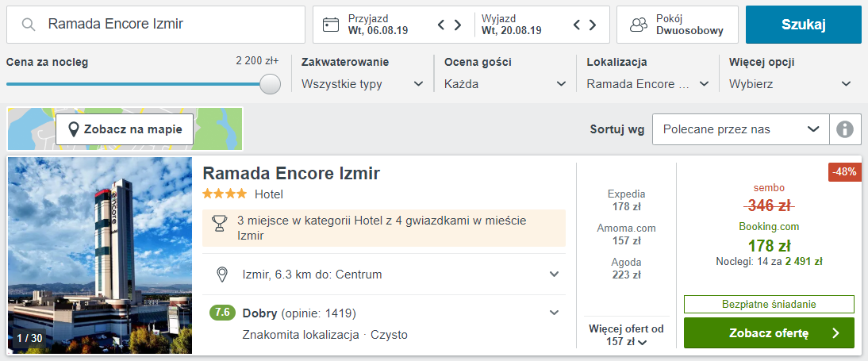This screenshot has width=868, height=361.
Task: Click the blue Szukaj button
Action: tap(803, 25)
